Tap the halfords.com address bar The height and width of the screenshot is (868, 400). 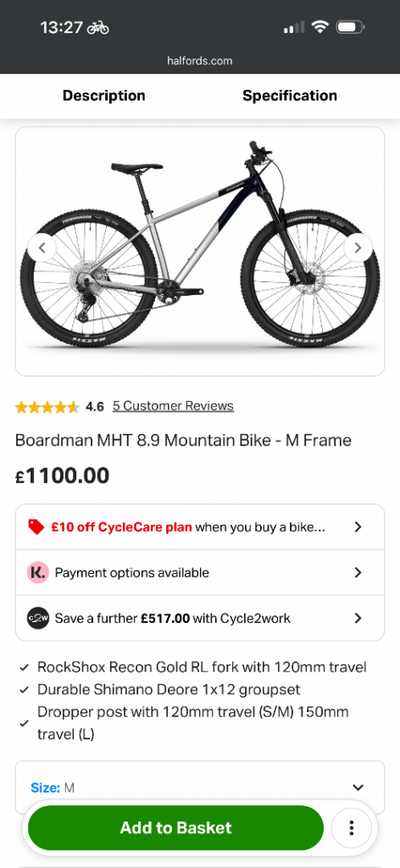pos(200,61)
